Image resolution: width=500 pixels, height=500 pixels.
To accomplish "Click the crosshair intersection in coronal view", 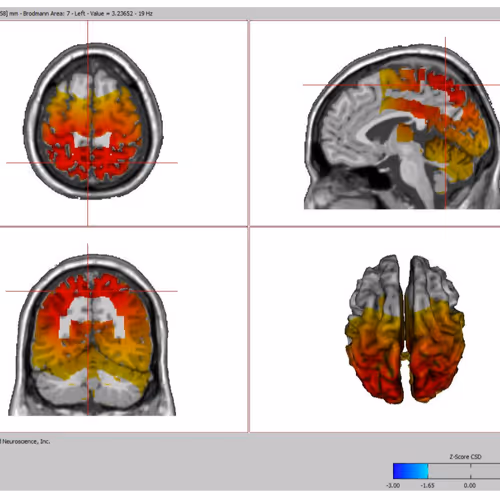I will click(x=88, y=291).
